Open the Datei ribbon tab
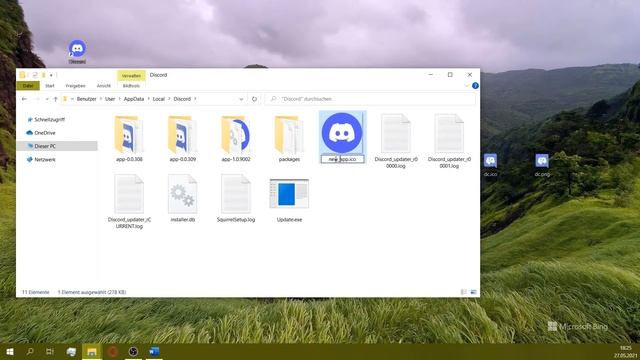 point(28,86)
